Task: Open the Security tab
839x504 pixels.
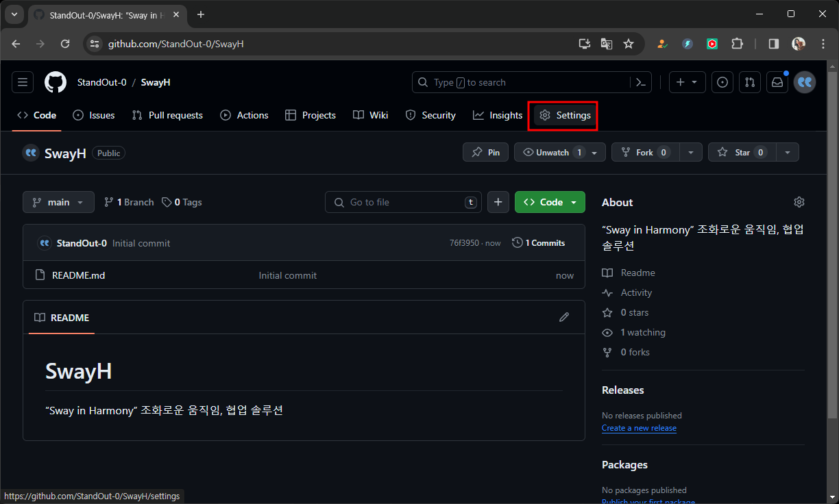Action: [430, 115]
